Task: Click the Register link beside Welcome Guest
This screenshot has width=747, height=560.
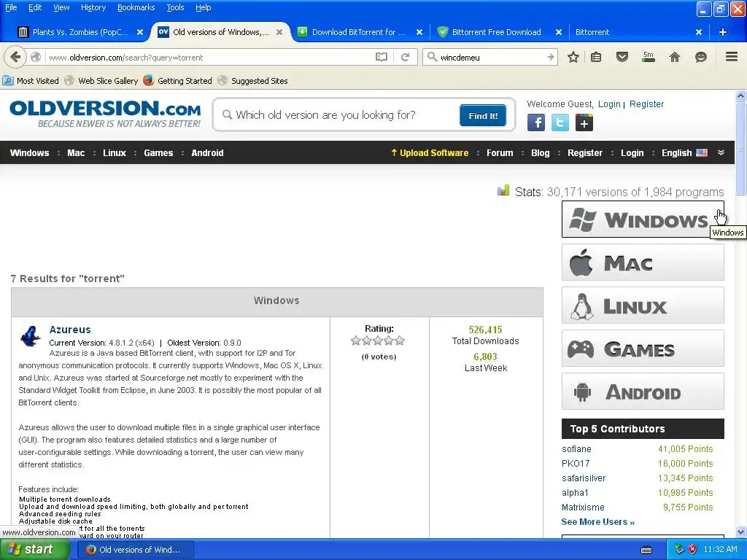Action: tap(646, 104)
